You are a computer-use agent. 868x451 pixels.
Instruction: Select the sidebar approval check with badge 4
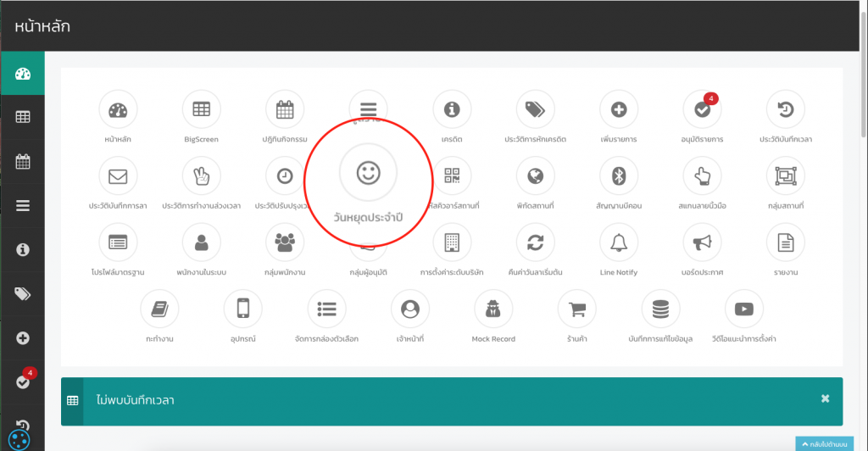[23, 381]
